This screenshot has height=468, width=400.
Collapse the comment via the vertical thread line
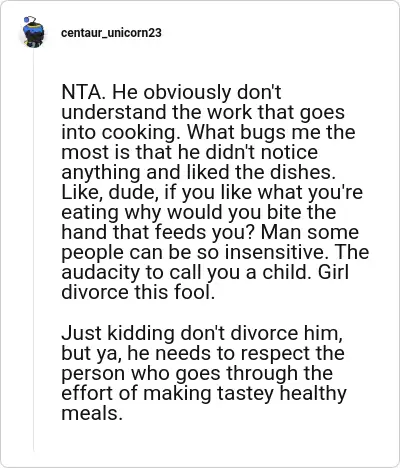point(33,250)
